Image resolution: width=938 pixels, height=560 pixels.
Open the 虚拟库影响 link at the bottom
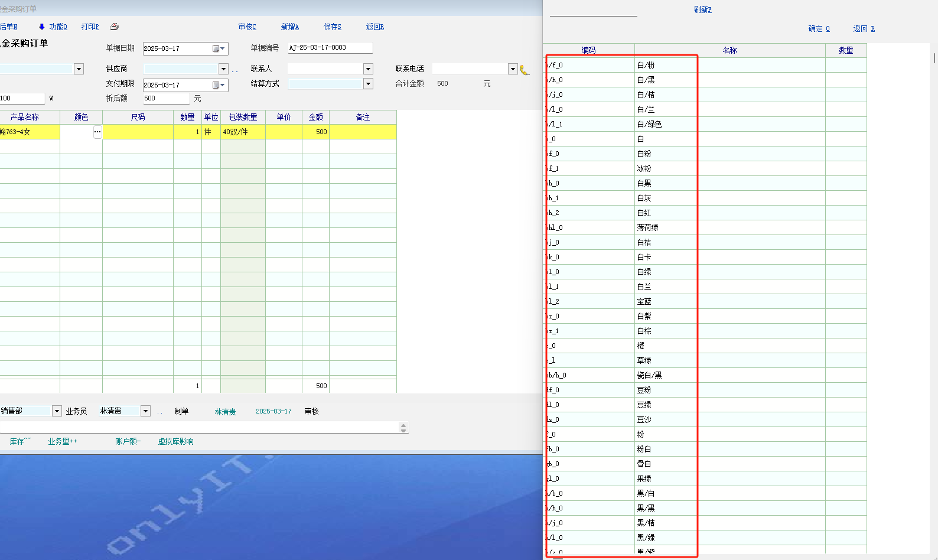[x=175, y=441]
